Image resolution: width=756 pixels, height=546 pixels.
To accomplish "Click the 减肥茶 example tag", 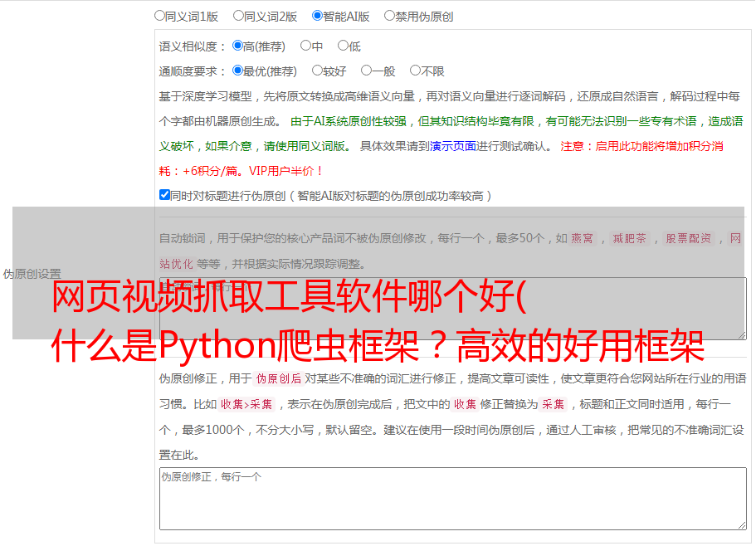I will click(x=629, y=238).
